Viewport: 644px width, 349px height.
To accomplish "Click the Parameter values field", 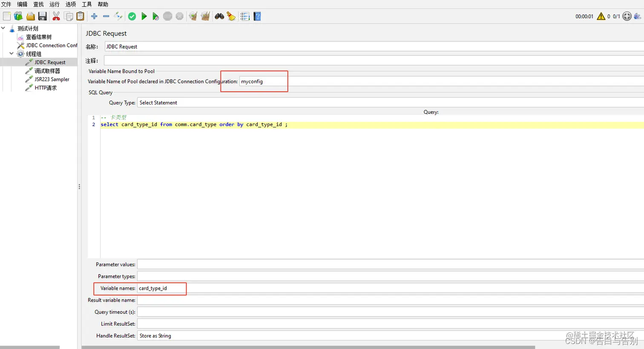I will click(391, 264).
